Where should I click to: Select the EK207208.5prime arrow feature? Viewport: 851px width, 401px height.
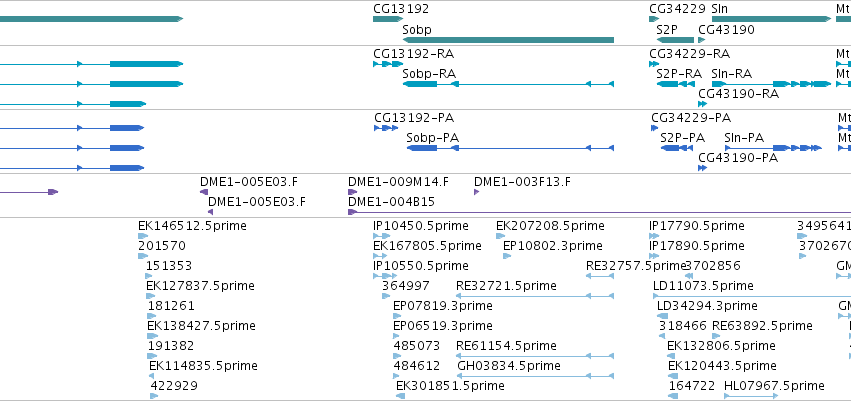(500, 236)
